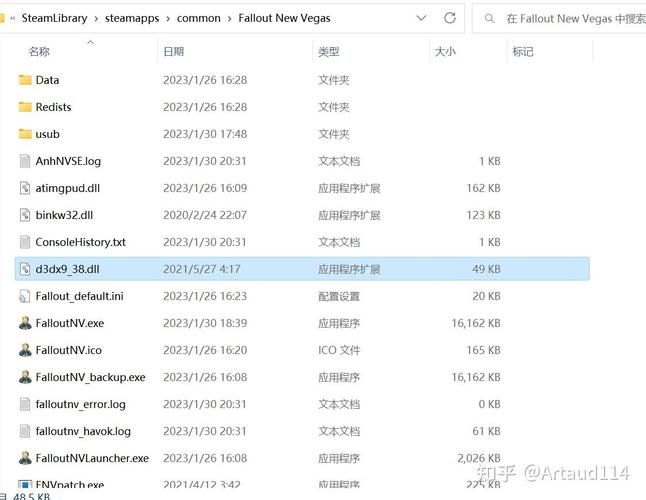The height and width of the screenshot is (500, 646).
Task: Sort files by 大小 column header
Action: 444,51
